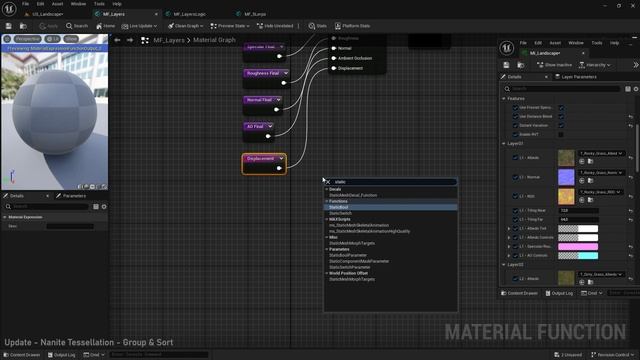Viewport: 640px width, 360px height.
Task: Click the L1 AO Controls cyan swatch
Action: pos(578,256)
